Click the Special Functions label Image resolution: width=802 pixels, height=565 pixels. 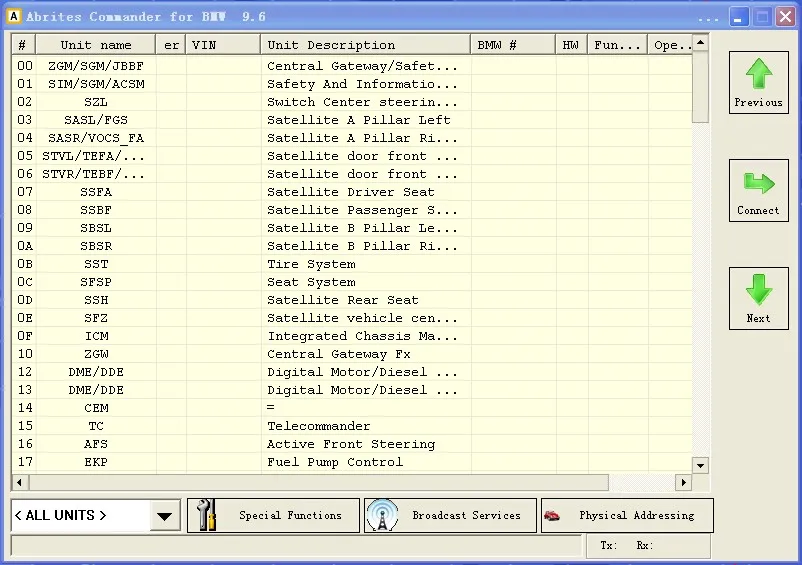click(290, 515)
